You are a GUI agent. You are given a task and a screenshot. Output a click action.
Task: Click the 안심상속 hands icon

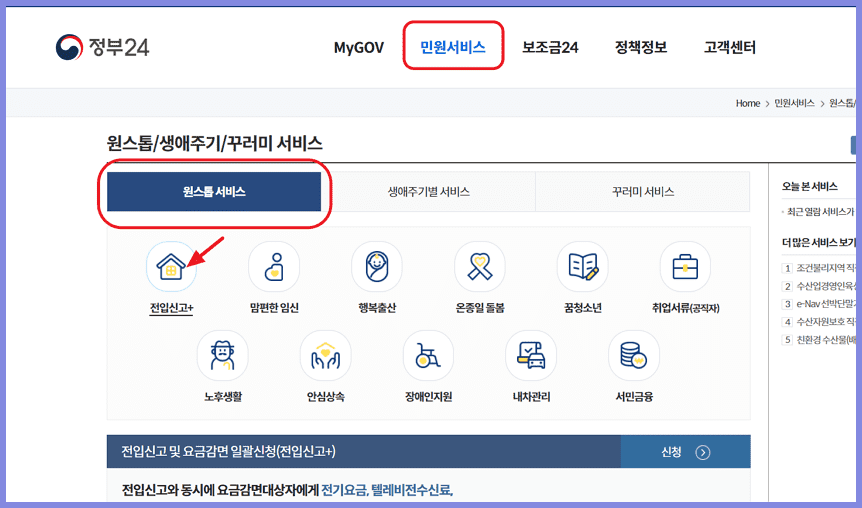[325, 356]
